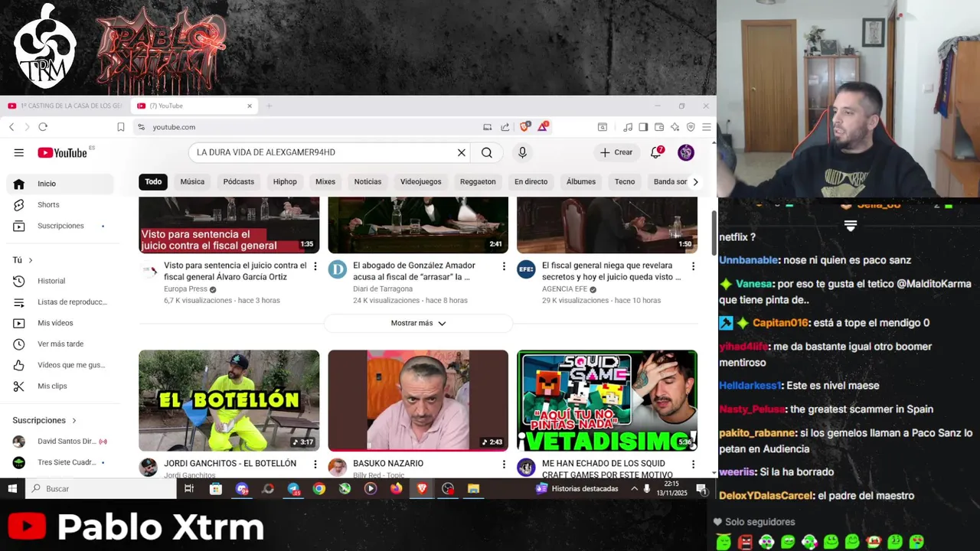Open David Santos channel subscription
Screen dimensions: 980x551
pos(60,442)
